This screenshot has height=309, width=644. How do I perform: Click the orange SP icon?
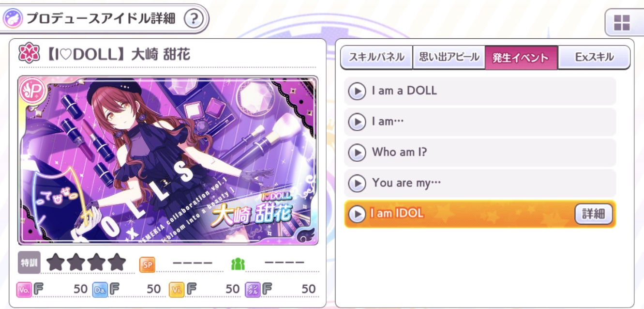click(x=147, y=264)
